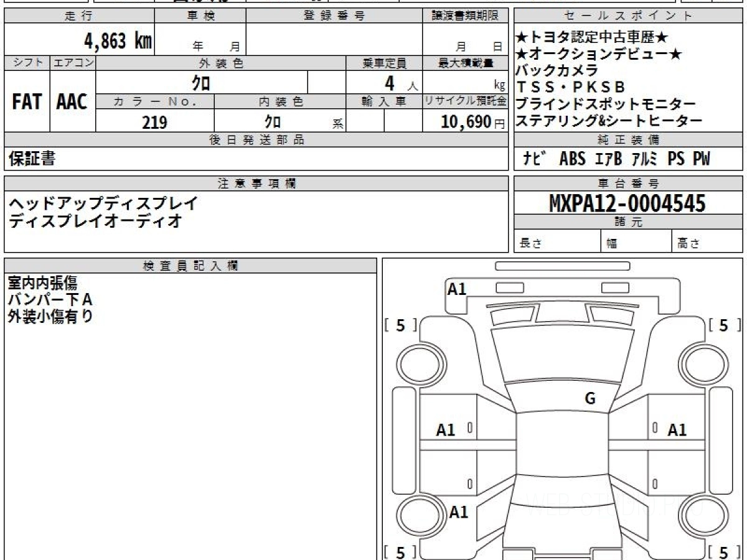Click the mileage value 4,863 km
Screen dimensions: 747x560
pyautogui.click(x=118, y=40)
